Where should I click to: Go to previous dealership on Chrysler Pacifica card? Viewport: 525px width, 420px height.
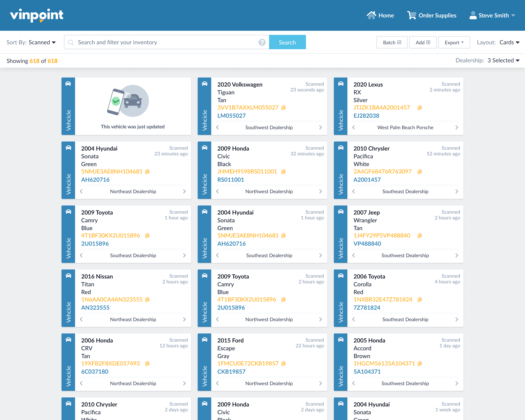pos(354,191)
